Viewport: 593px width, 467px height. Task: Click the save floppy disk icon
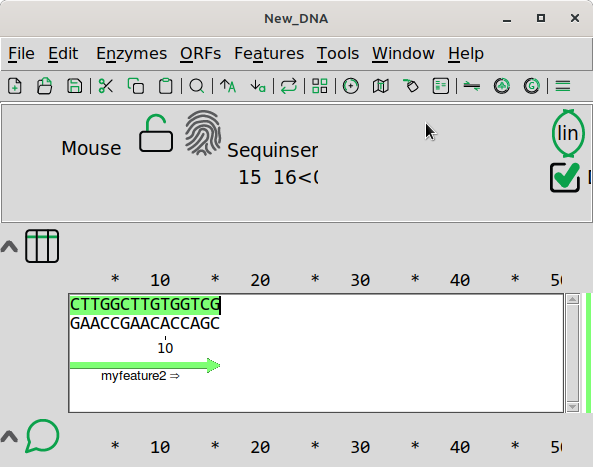(75, 86)
